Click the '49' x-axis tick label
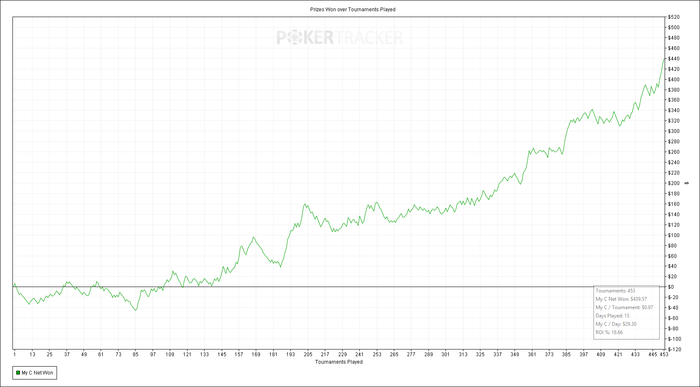Viewport: 700px width, 387px height. point(83,354)
